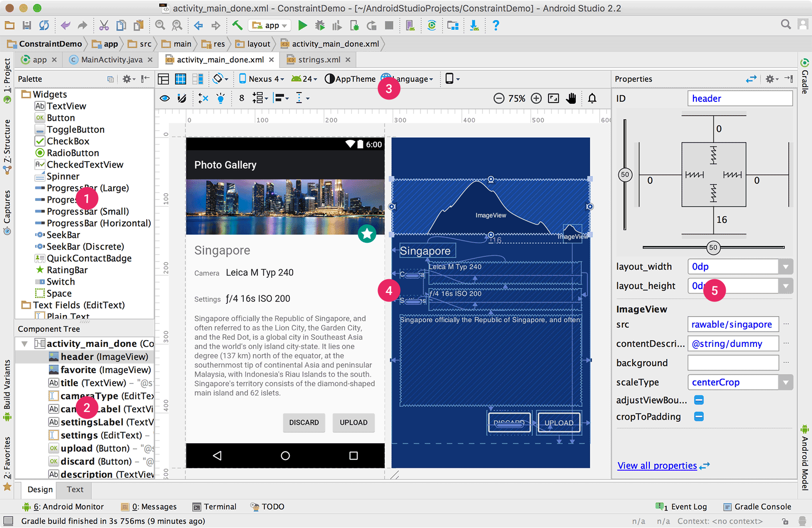The image size is (812, 528).
Task: Open the strings.xml editor tab
Action: 319,60
